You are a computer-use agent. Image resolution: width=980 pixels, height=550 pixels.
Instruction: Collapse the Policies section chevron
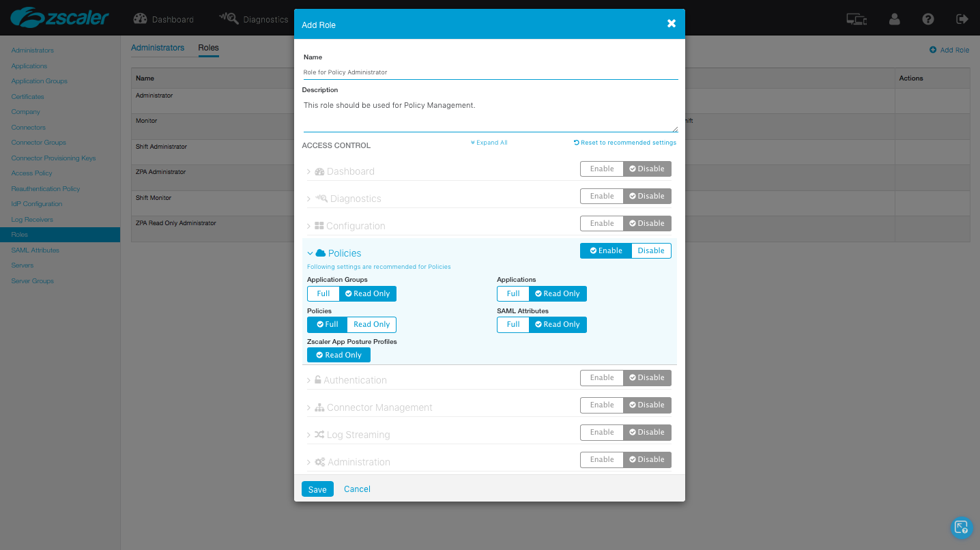pos(310,253)
